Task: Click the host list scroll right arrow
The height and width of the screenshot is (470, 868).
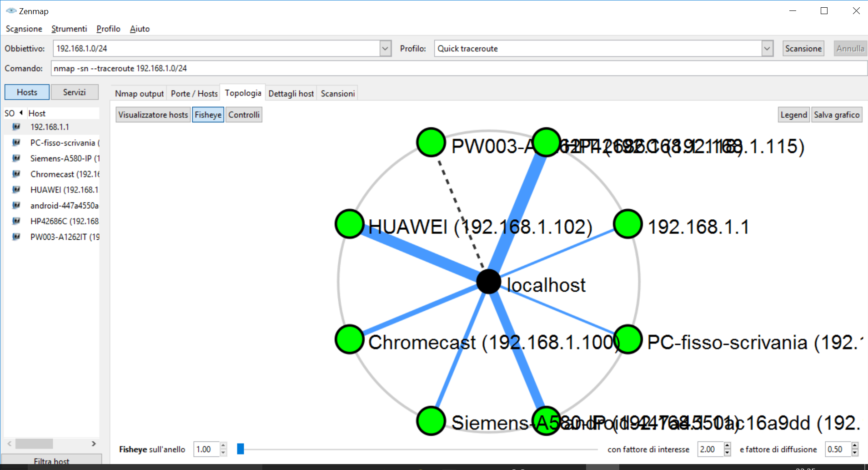Action: pos(94,444)
